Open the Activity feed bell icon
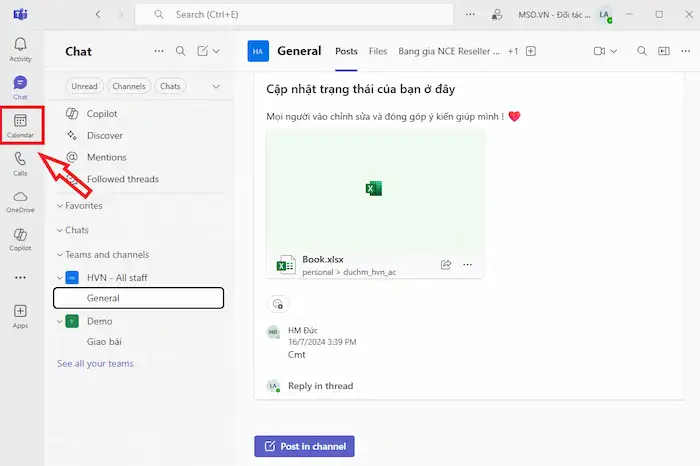The width and height of the screenshot is (700, 466). pyautogui.click(x=20, y=49)
